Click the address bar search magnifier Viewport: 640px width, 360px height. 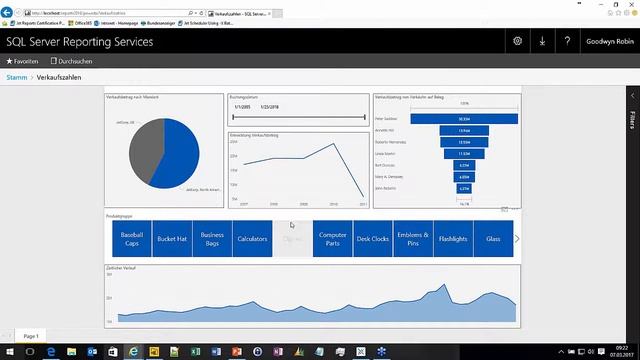(x=191, y=13)
